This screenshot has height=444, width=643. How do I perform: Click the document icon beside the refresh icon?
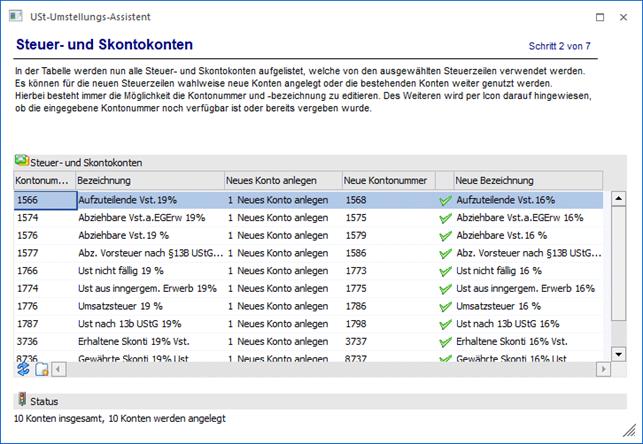41,370
